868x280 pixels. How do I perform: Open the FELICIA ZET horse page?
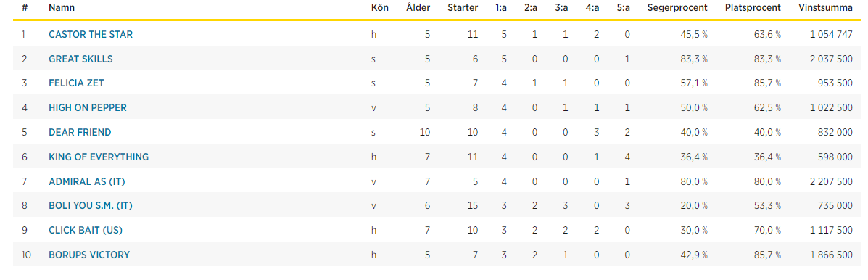click(x=76, y=83)
